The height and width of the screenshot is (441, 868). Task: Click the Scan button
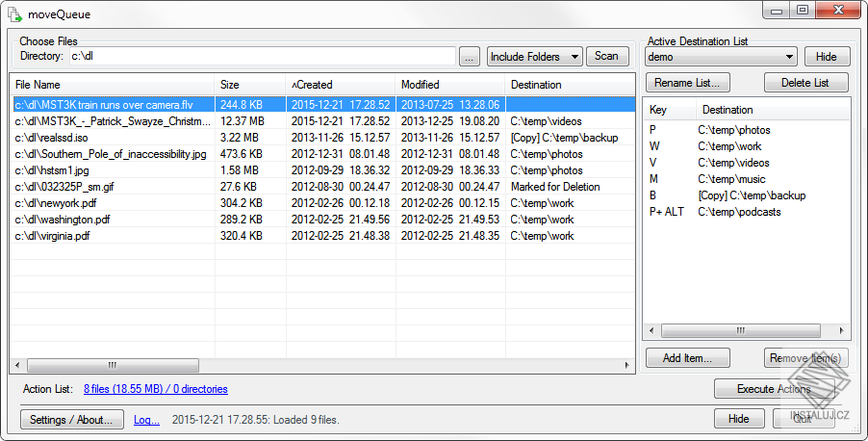click(607, 56)
